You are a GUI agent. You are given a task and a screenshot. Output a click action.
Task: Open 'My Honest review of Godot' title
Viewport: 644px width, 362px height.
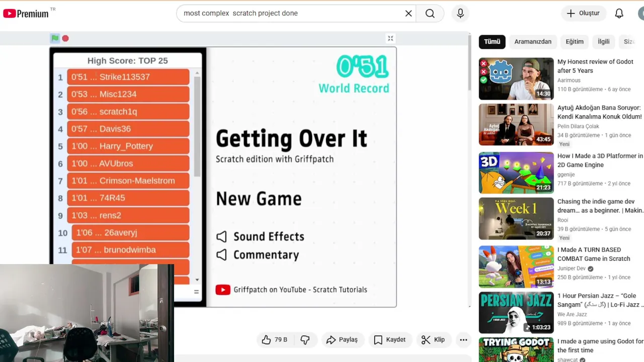tap(595, 66)
